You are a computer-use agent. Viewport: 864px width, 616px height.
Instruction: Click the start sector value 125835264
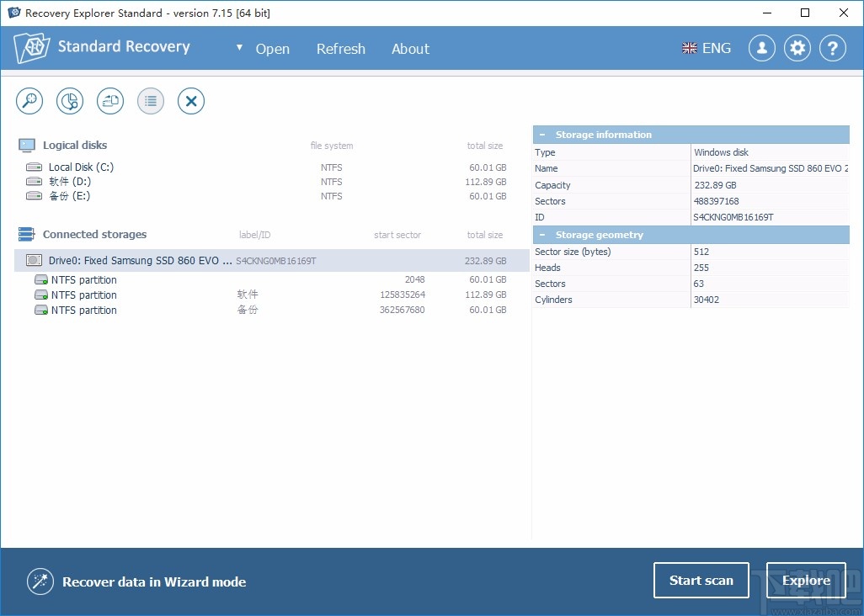(x=403, y=295)
